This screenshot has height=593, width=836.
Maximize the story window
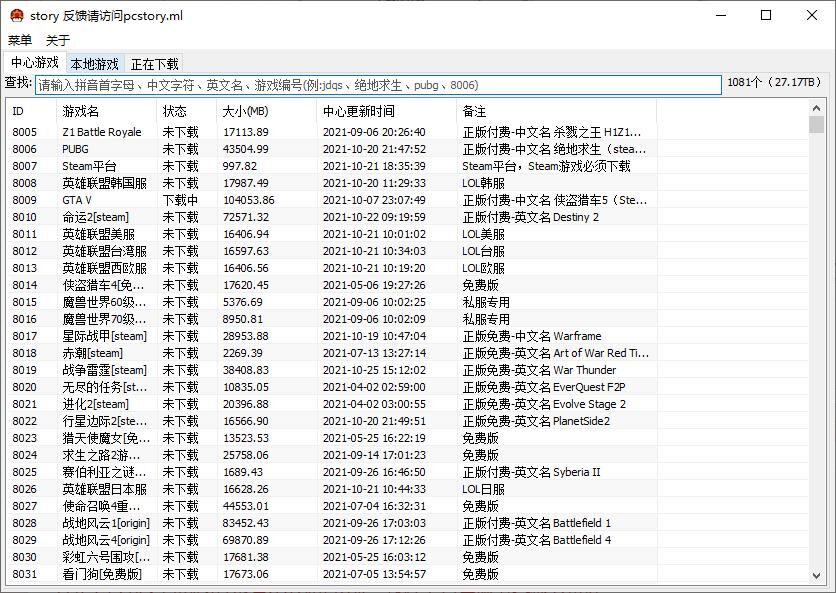point(766,15)
